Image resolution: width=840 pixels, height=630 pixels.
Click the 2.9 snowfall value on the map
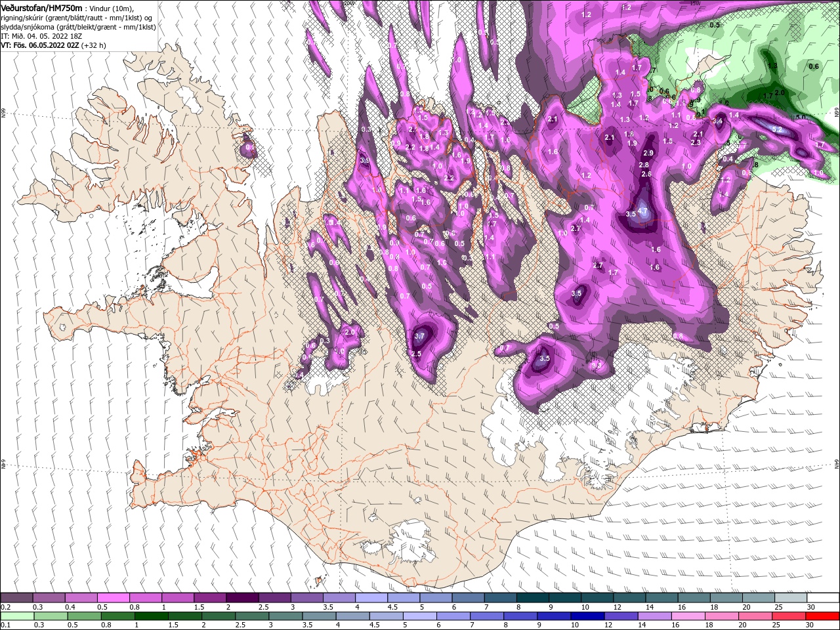[x=648, y=152]
